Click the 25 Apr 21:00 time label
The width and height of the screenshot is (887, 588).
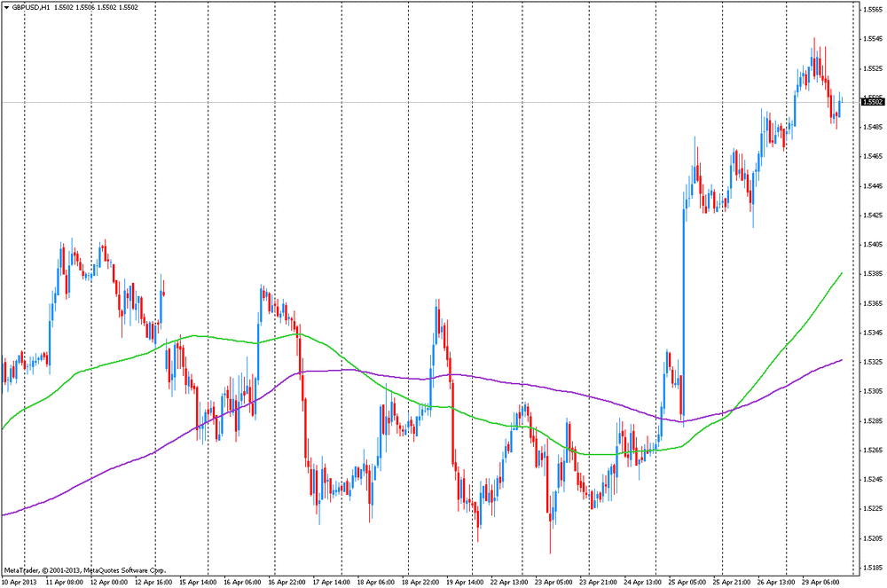tap(732, 582)
